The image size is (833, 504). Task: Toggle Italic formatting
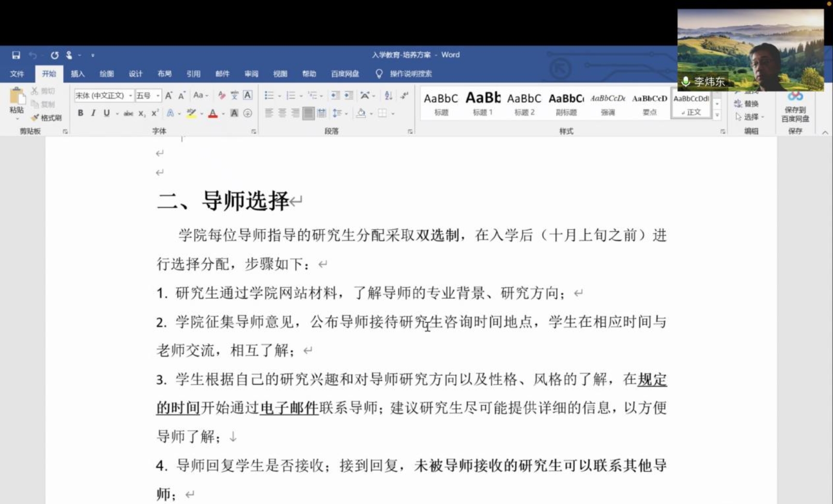pos(93,113)
